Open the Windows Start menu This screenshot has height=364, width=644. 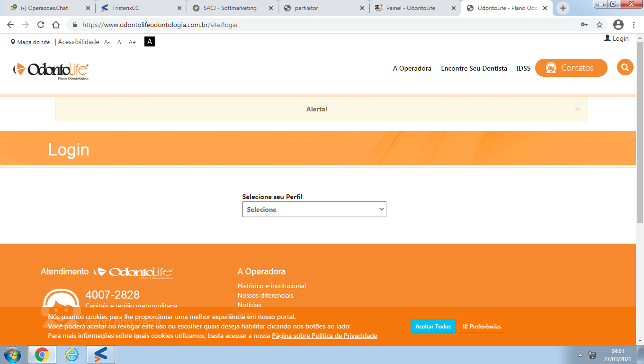[13, 355]
